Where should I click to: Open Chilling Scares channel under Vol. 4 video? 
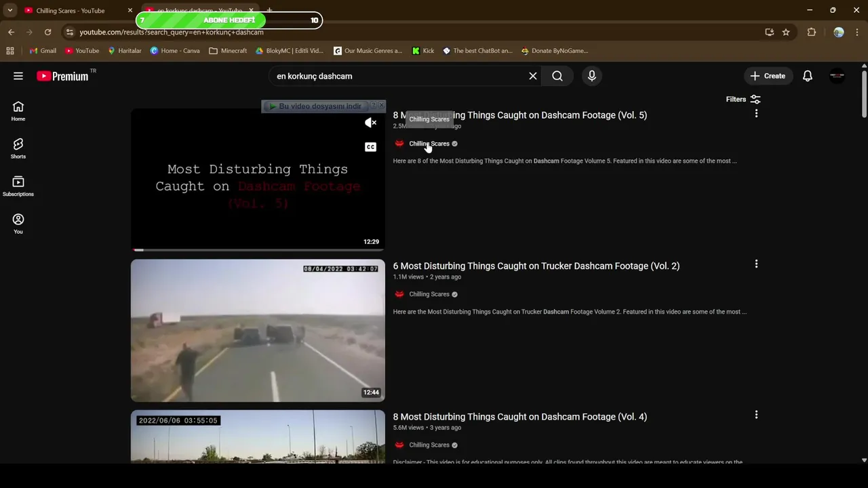429,445
